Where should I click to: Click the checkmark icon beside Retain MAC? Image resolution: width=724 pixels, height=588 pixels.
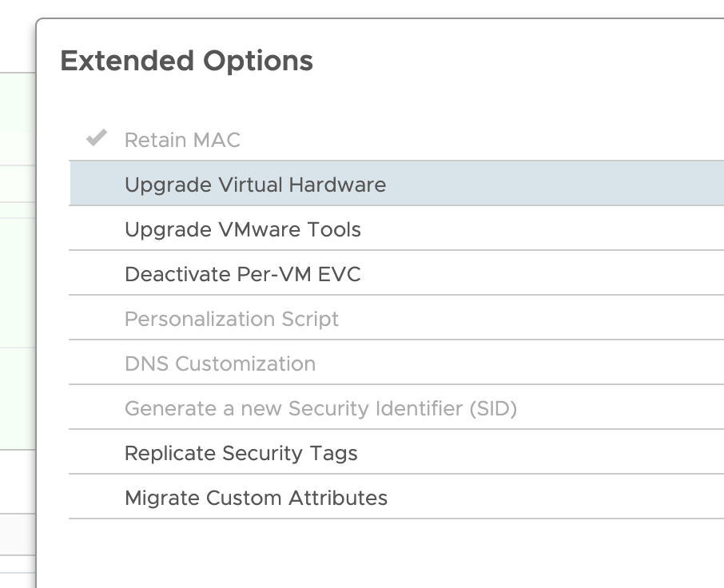click(96, 139)
